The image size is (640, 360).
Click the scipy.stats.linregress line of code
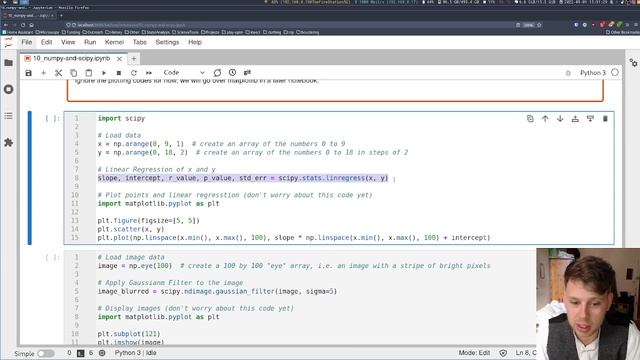tap(242, 178)
